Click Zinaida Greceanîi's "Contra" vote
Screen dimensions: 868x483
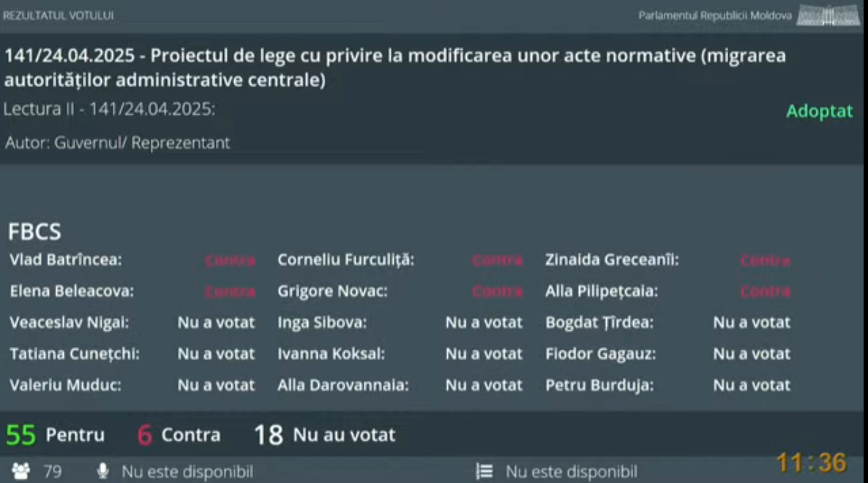point(765,261)
